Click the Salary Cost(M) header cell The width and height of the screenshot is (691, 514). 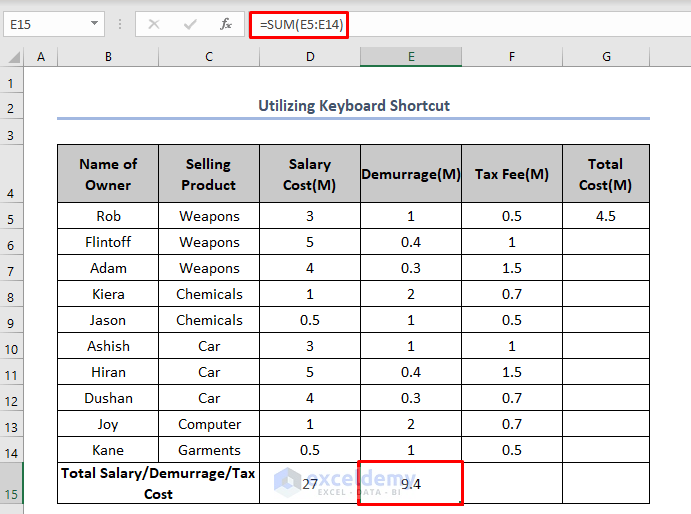(310, 174)
